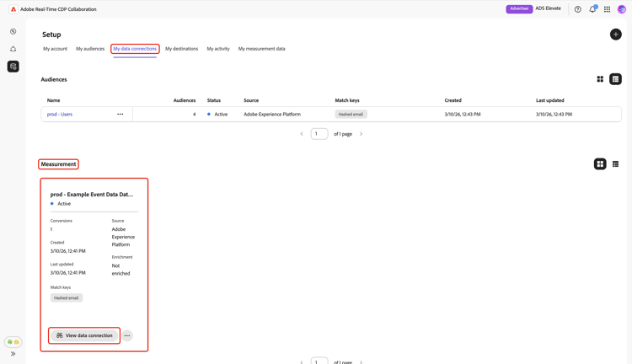Click the Source column header
Image resolution: width=632 pixels, height=364 pixels.
tap(251, 100)
